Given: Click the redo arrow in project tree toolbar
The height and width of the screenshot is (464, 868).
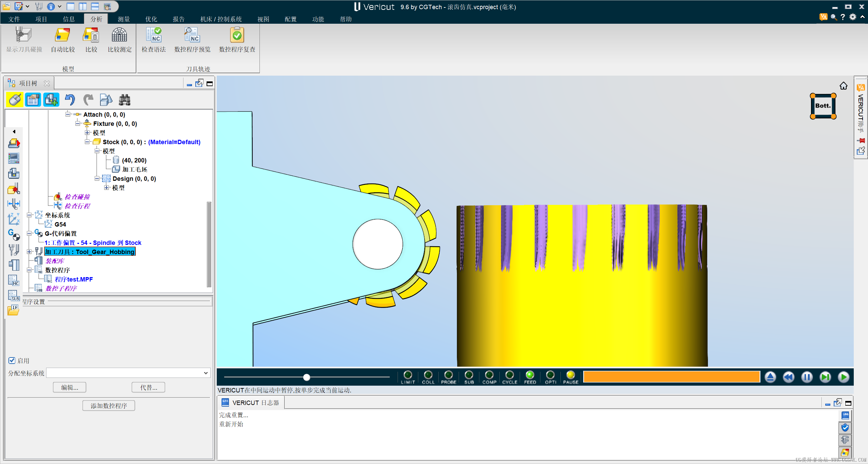Looking at the screenshot, I should point(88,100).
